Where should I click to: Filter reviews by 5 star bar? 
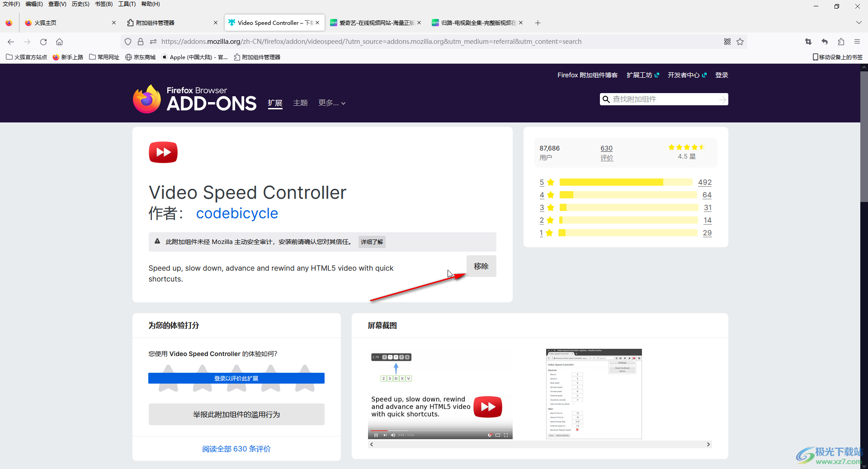(626, 182)
